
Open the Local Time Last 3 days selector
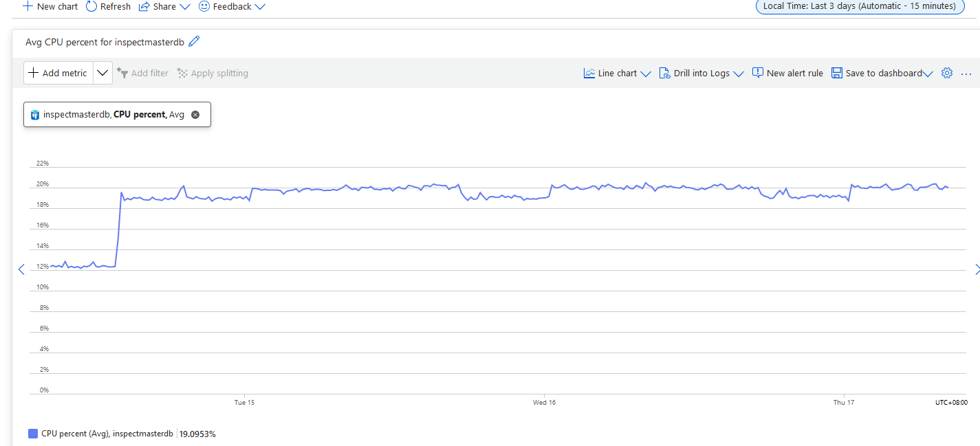(x=859, y=6)
